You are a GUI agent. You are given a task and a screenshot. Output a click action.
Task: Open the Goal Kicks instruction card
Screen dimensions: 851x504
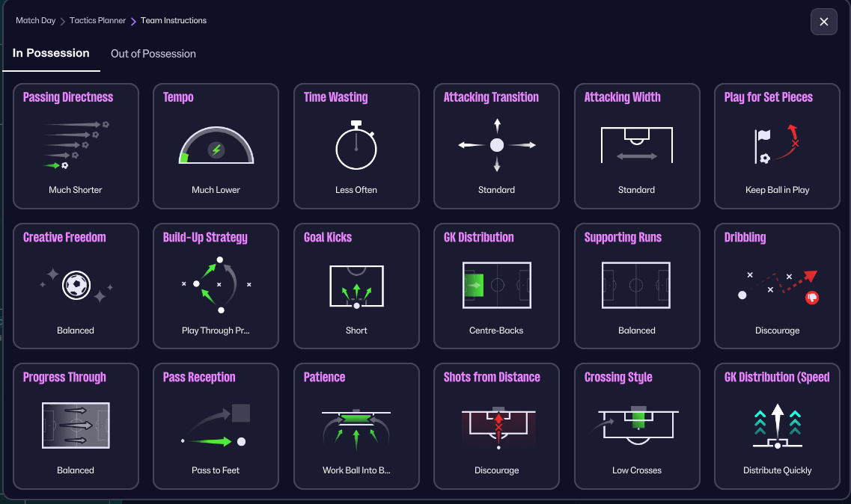click(x=356, y=286)
